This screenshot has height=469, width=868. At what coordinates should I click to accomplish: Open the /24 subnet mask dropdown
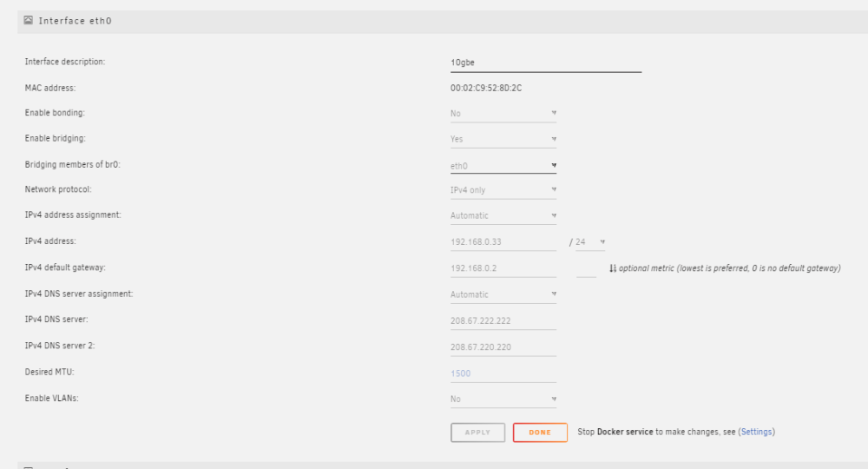click(x=590, y=242)
